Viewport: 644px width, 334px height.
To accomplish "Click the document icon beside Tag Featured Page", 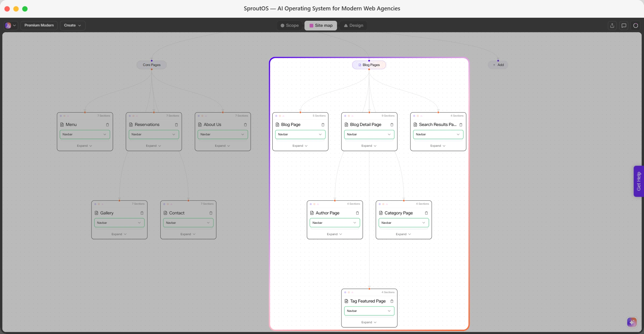I will coord(346,301).
